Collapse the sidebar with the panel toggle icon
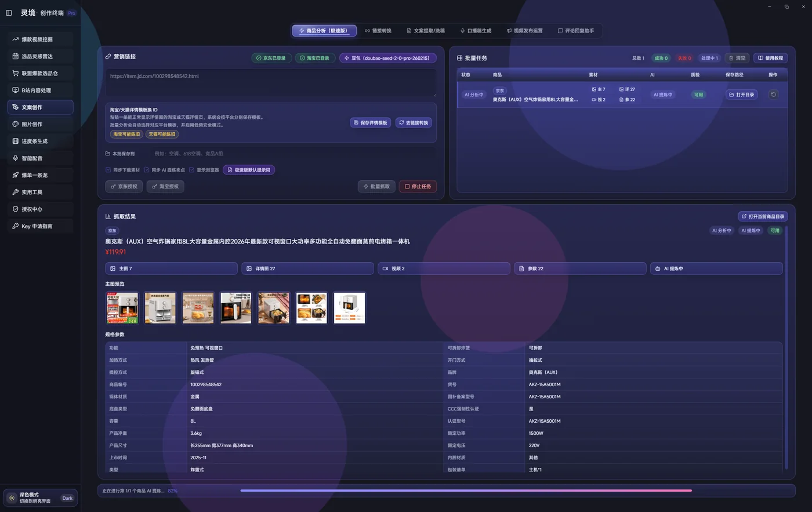Viewport: 812px width, 512px height. [9, 13]
